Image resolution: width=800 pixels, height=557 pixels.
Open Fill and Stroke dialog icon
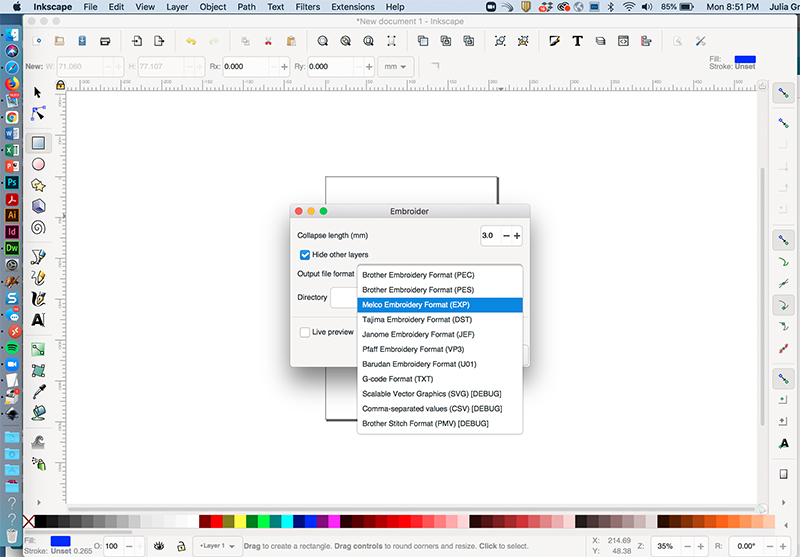tap(554, 41)
